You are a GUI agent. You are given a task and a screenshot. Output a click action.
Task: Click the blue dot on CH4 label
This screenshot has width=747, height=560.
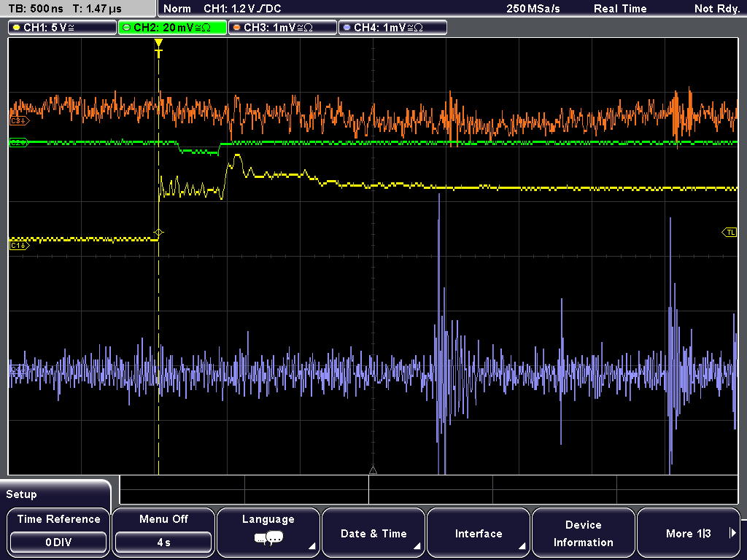coord(347,28)
